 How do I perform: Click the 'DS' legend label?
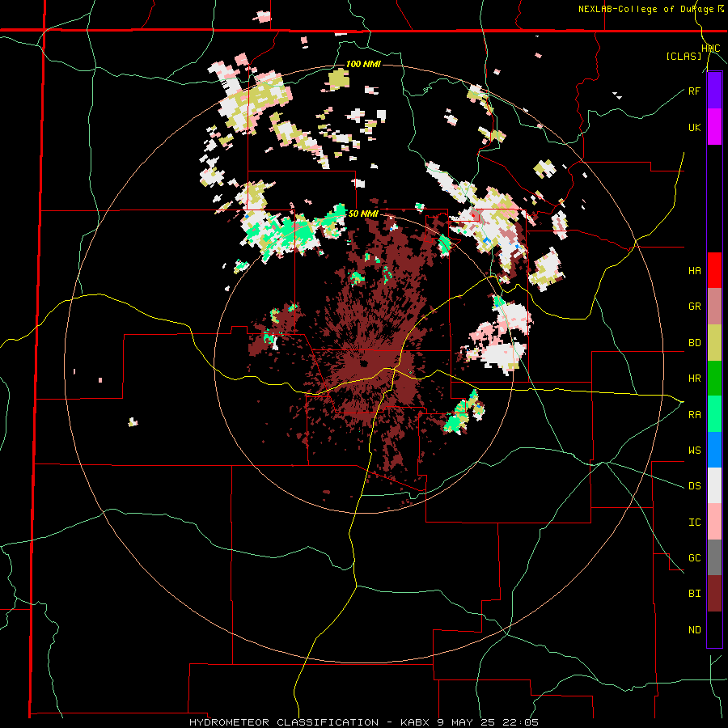[694, 486]
